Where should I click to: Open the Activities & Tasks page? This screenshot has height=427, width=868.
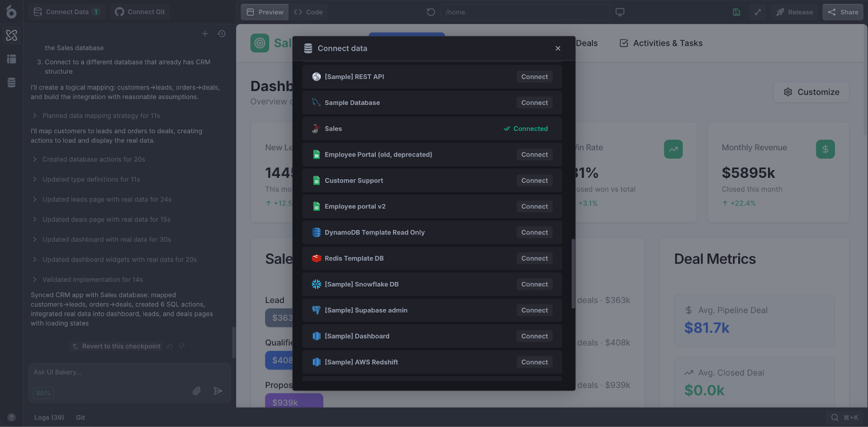(661, 43)
